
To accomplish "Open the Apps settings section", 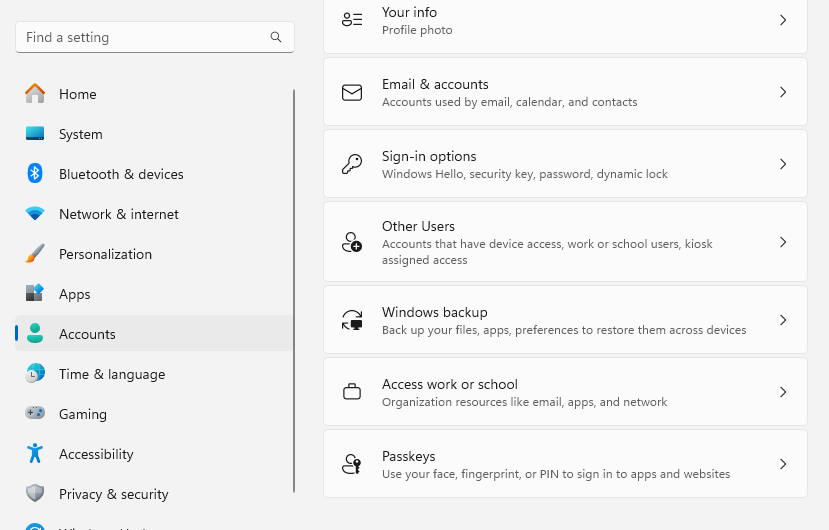I will pyautogui.click(x=74, y=294).
